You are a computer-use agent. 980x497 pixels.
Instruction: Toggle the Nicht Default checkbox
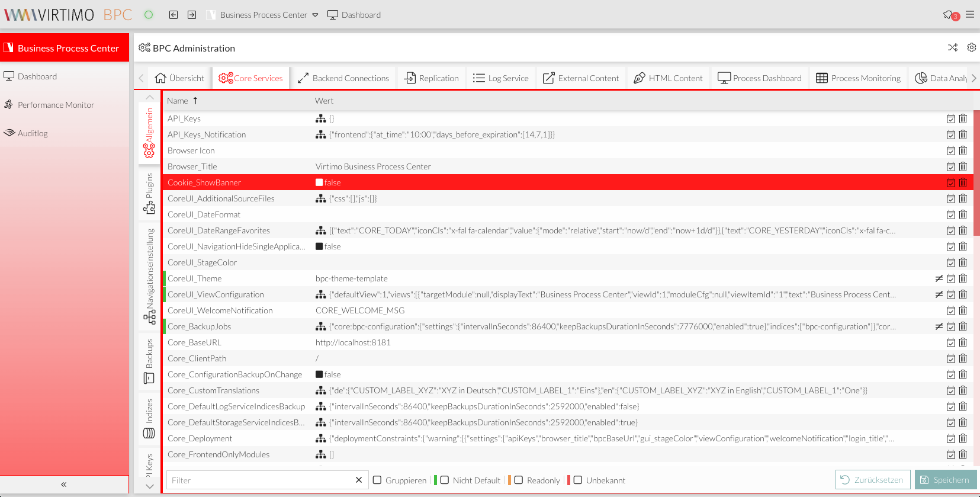[445, 480]
